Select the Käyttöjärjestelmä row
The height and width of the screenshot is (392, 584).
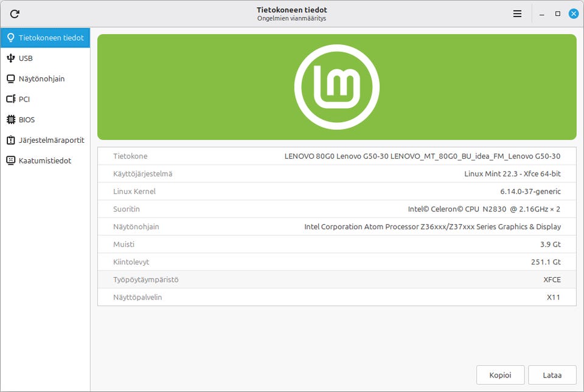(336, 174)
